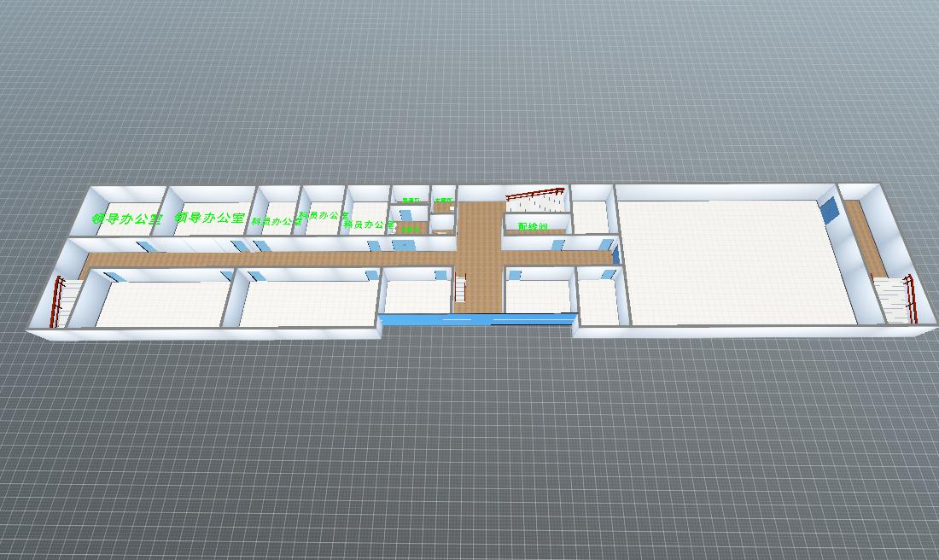Click the rightmost 科员办公室 label

click(x=369, y=225)
